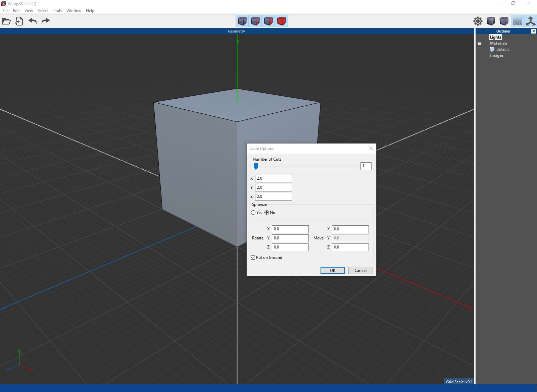Select Body selection mode red cube
The height and width of the screenshot is (392, 537).
pyautogui.click(x=282, y=21)
